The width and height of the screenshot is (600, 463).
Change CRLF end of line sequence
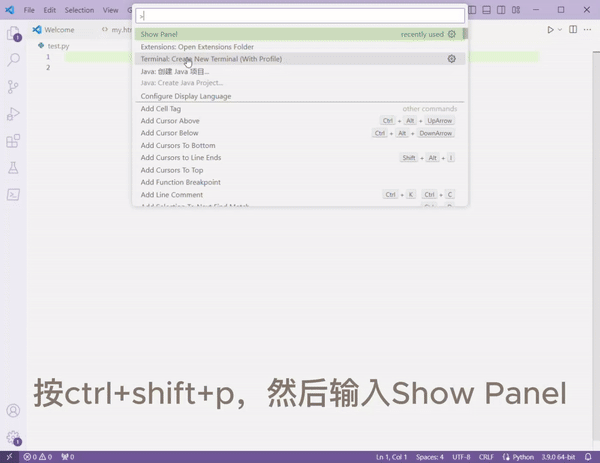[x=486, y=457]
